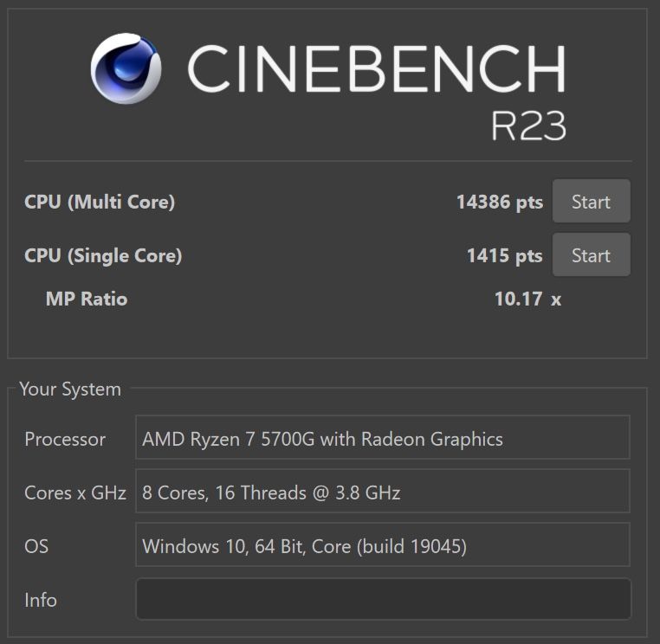Start the CPU Multi Core test
This screenshot has height=644, width=660.
pyautogui.click(x=591, y=202)
